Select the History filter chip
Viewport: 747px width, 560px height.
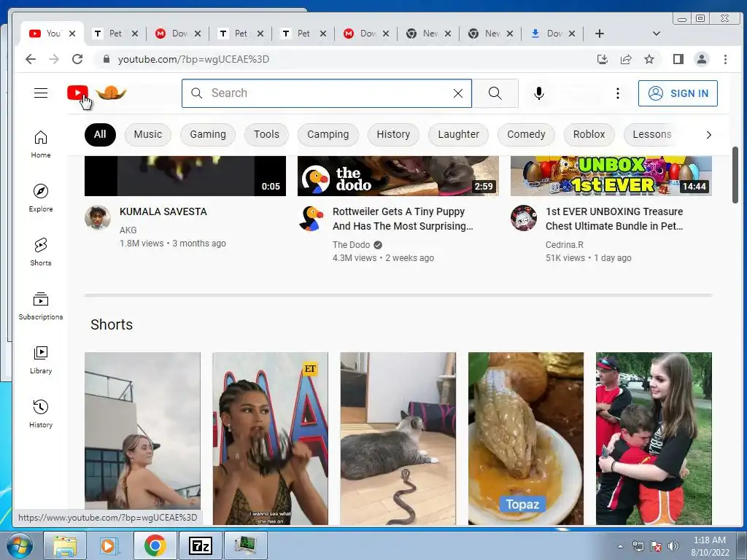click(x=393, y=134)
